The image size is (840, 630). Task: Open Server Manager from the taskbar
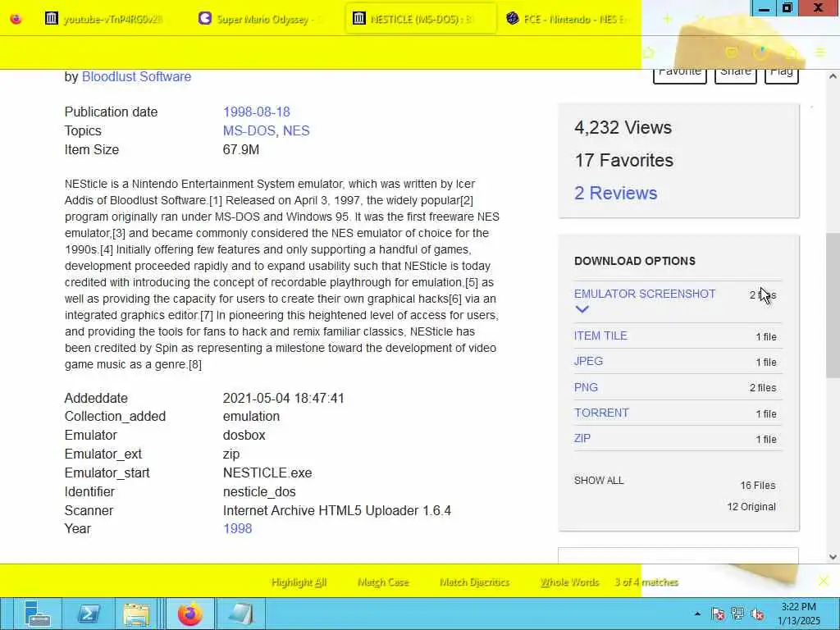click(x=37, y=614)
